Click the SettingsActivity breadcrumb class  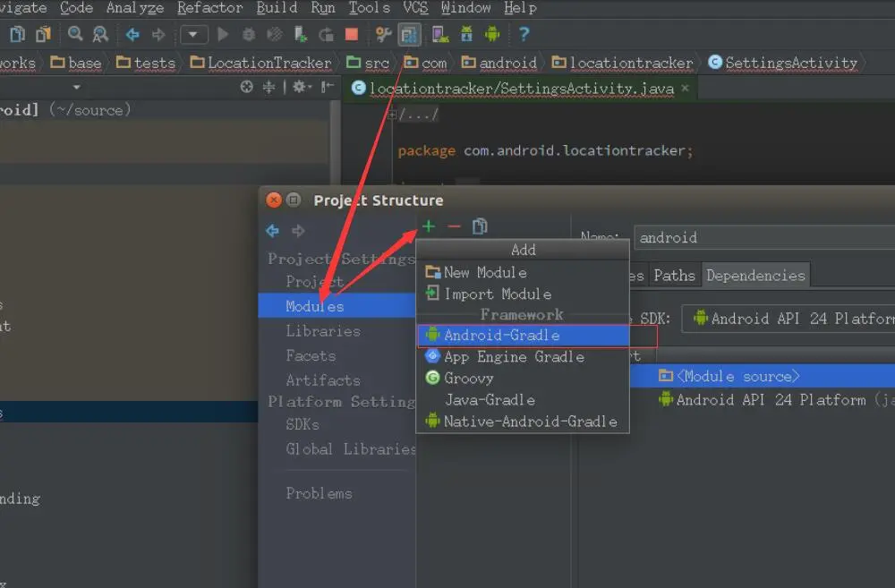click(x=782, y=63)
